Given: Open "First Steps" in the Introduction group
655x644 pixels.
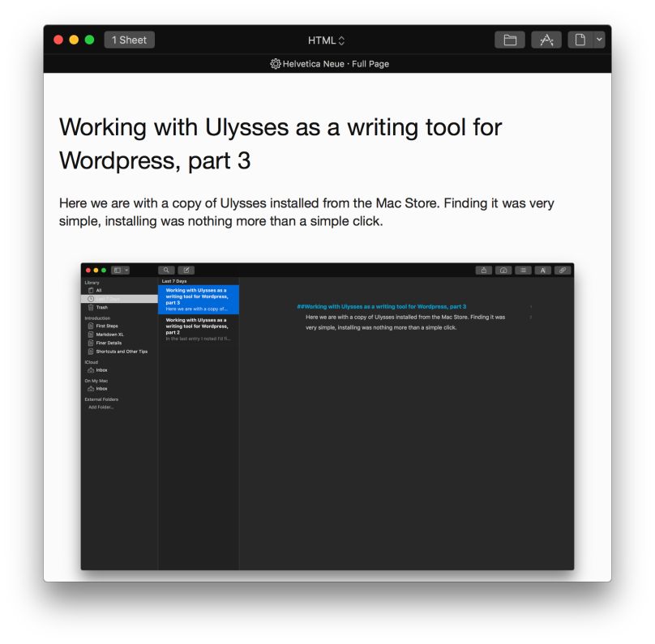Looking at the screenshot, I should point(119,326).
